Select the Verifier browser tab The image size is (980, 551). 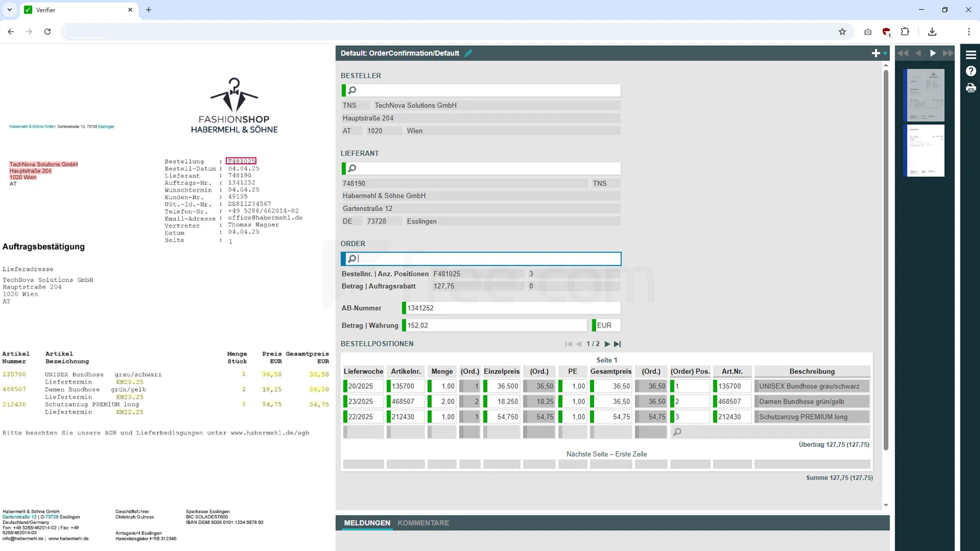79,10
